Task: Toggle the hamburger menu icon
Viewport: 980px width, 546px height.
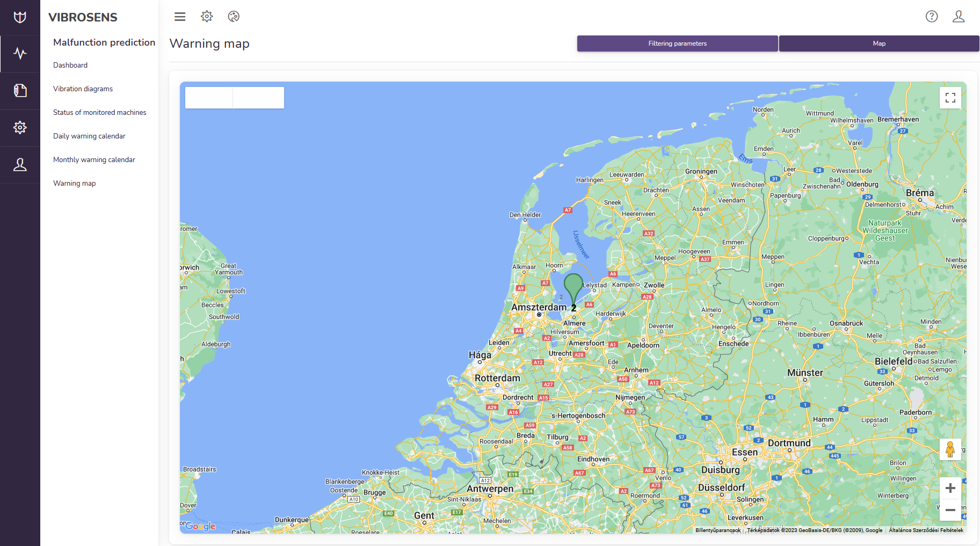Action: (180, 17)
